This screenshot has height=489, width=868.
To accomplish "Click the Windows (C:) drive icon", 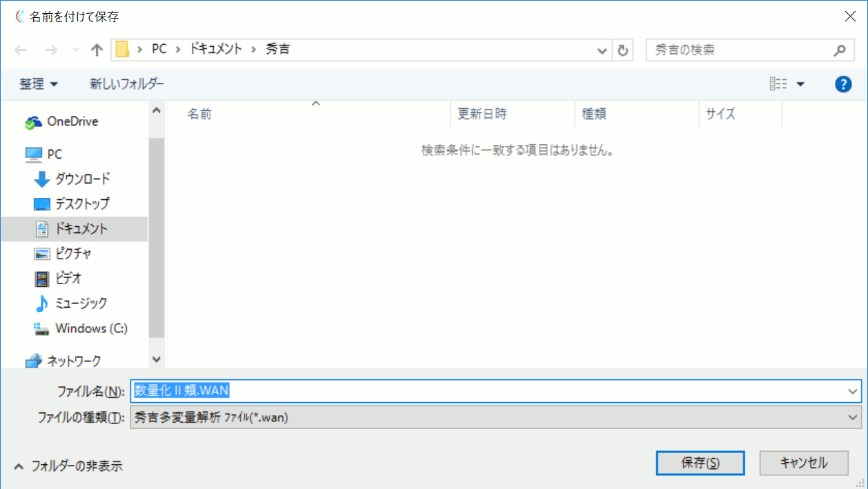I will [x=42, y=329].
